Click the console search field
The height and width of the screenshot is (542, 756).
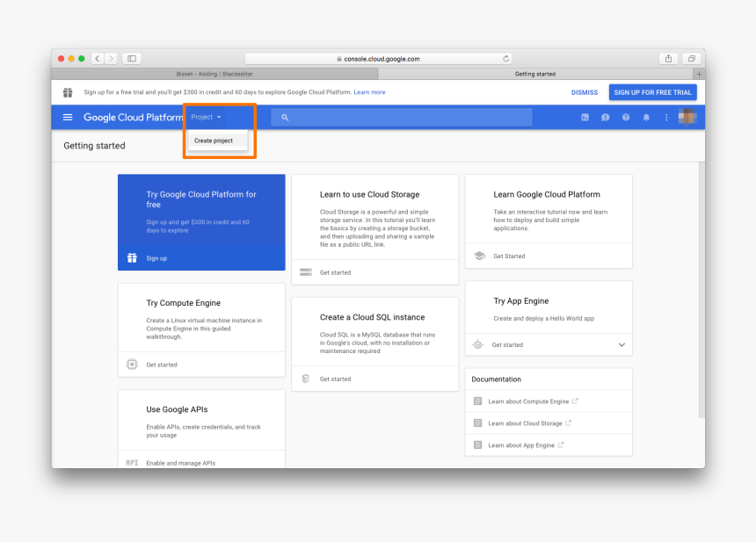pyautogui.click(x=402, y=118)
